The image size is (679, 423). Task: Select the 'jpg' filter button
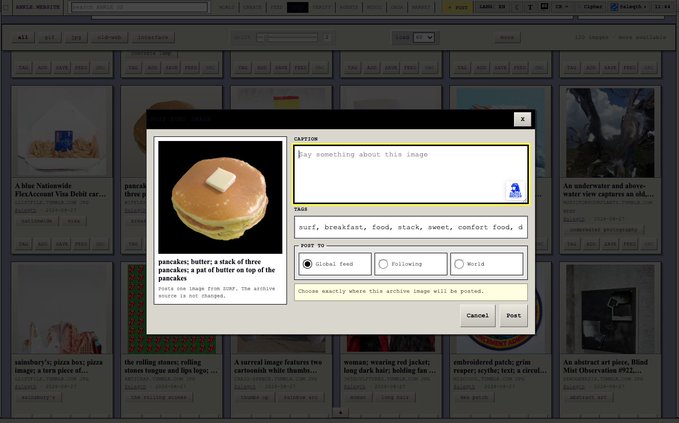coord(76,38)
